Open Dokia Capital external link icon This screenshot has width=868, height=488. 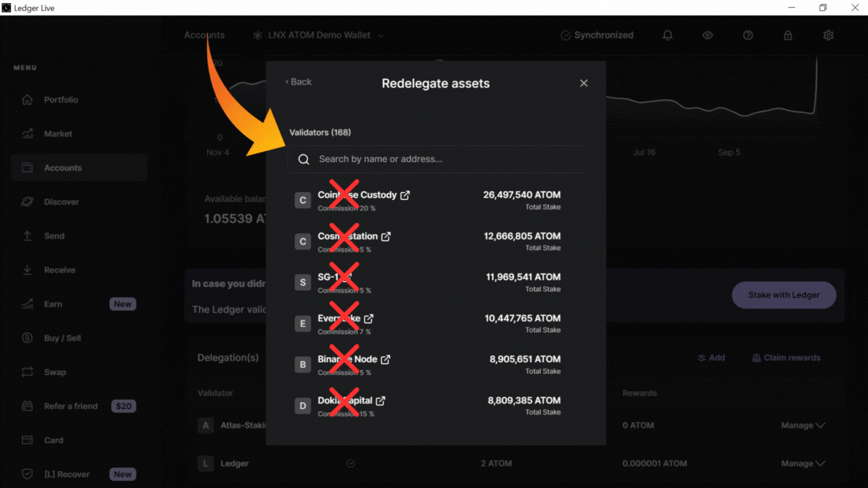click(x=381, y=400)
